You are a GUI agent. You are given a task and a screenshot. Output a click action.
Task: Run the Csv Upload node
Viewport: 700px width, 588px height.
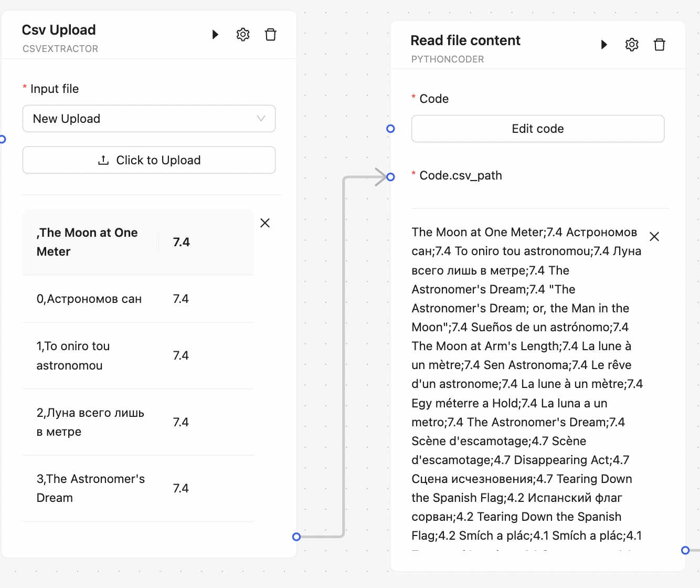point(215,35)
